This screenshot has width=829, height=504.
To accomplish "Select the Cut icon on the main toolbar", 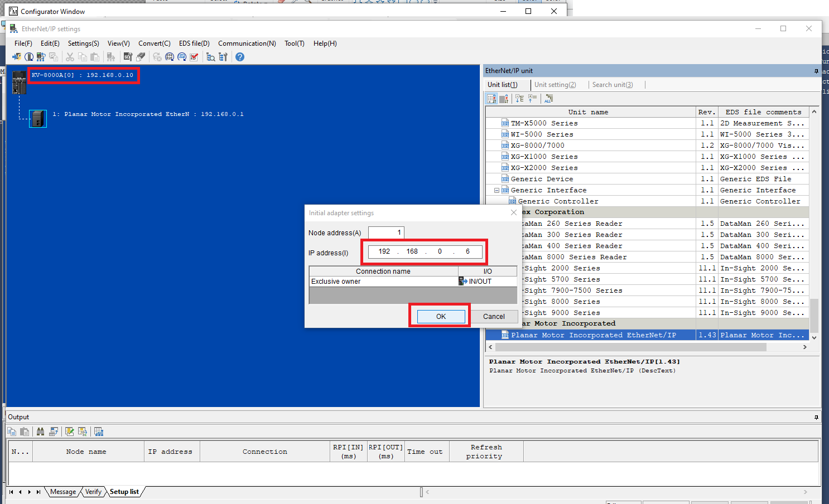I will coord(70,56).
